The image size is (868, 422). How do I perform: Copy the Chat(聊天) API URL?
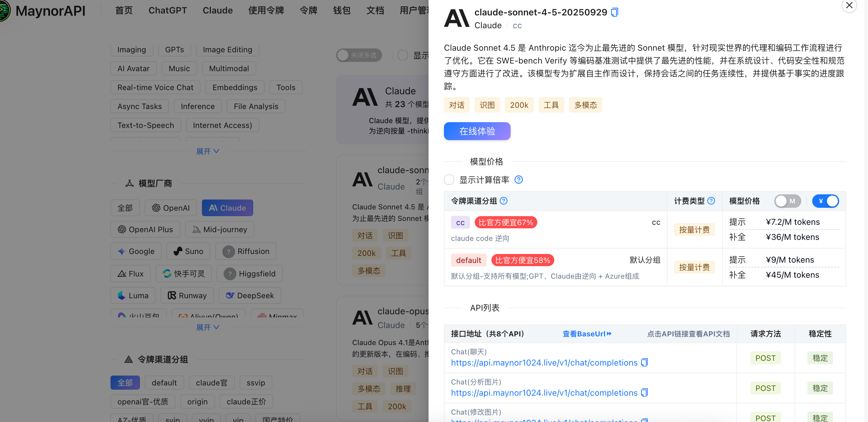pyautogui.click(x=644, y=363)
